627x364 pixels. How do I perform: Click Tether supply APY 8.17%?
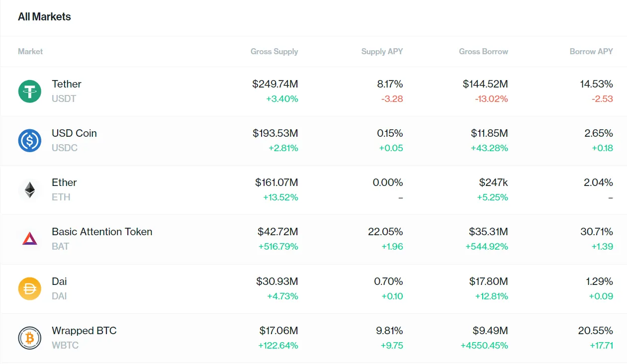390,84
